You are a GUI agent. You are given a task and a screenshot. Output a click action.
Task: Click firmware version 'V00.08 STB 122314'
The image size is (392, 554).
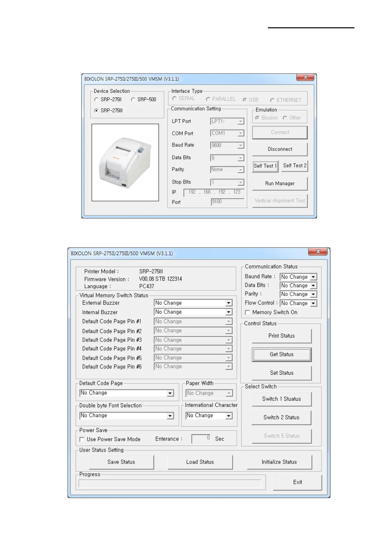click(160, 279)
